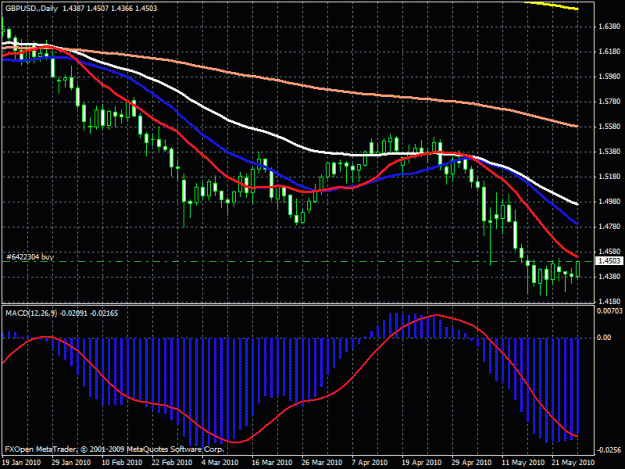Click the 16 Mar 2010 date label
Image resolution: width=625 pixels, height=469 pixels.
coord(272,463)
